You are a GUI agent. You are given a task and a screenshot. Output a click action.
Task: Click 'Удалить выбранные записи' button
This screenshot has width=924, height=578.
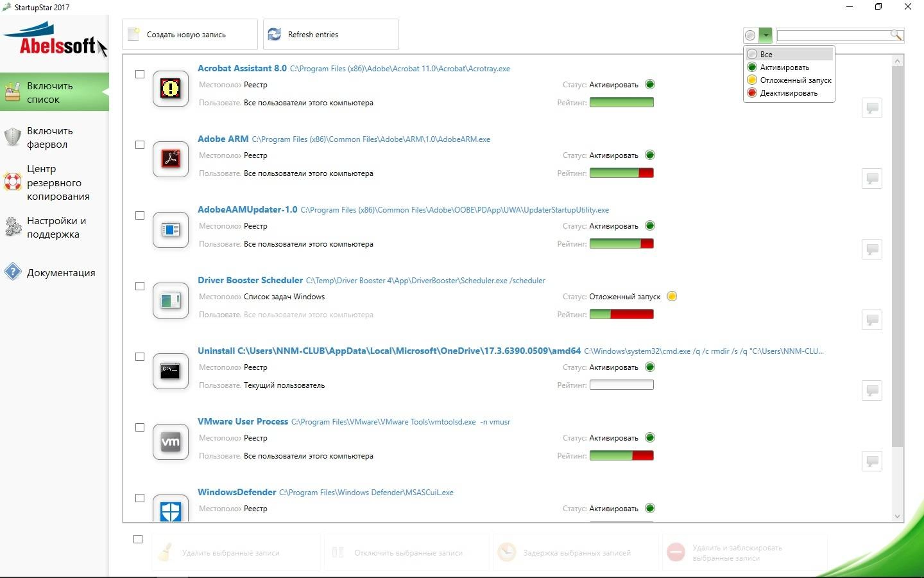[x=236, y=552]
